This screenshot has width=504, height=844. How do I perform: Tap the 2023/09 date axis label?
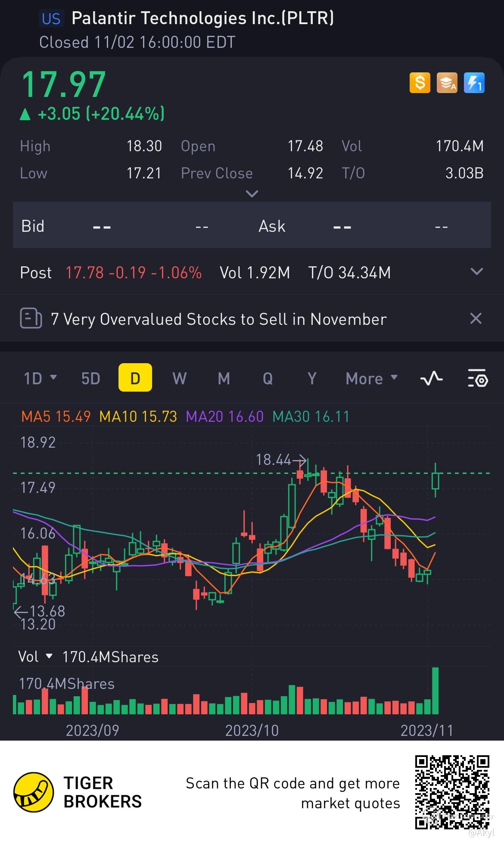tap(92, 730)
